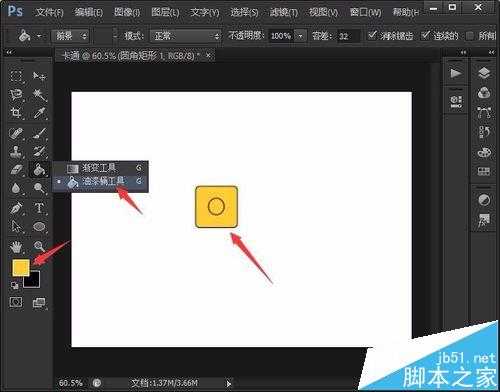This screenshot has height=392, width=500.
Task: Select the Rectangular Marquee tool
Action: pos(16,76)
